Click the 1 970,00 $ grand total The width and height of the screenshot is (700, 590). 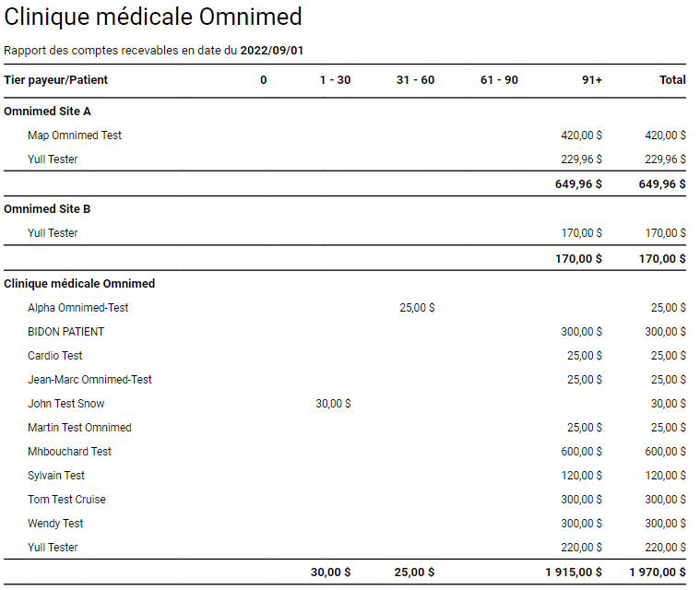point(657,572)
